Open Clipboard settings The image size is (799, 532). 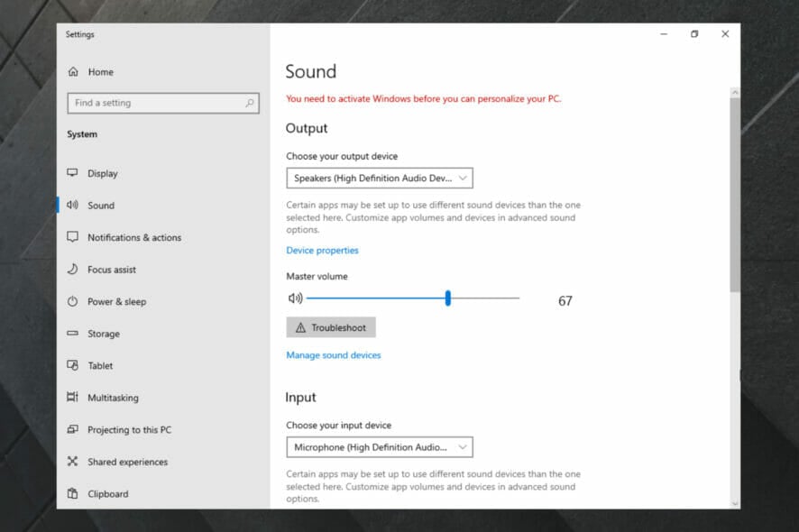[107, 494]
